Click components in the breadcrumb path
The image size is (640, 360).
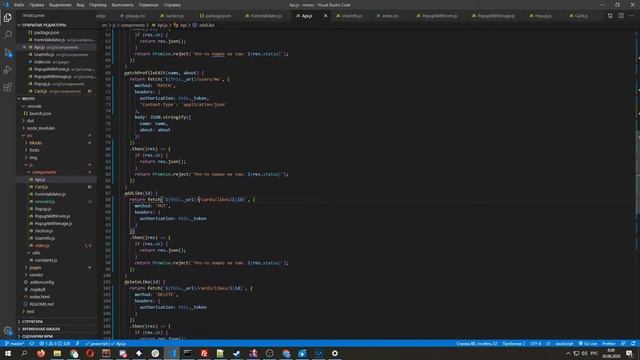pos(133,25)
